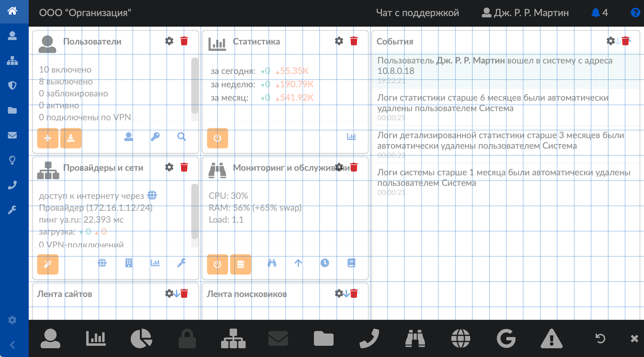Click power button in Мониторинг widget
This screenshot has height=357, width=644.
point(218,264)
